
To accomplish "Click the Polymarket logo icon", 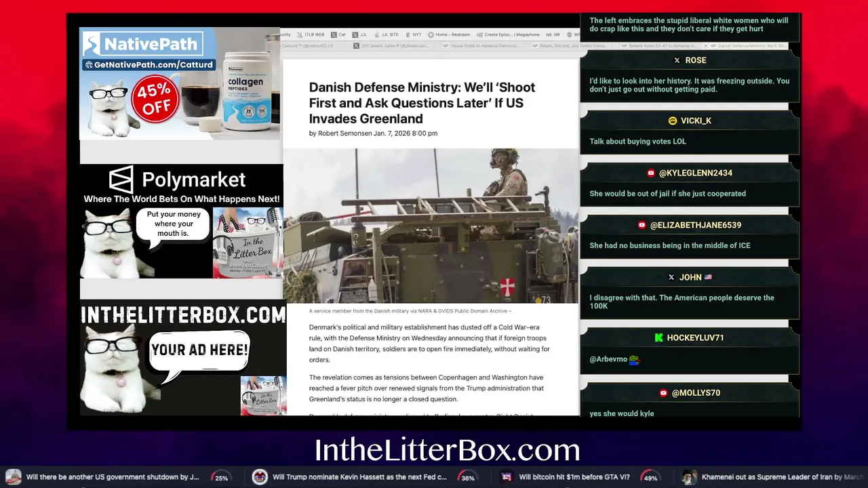I will point(121,180).
